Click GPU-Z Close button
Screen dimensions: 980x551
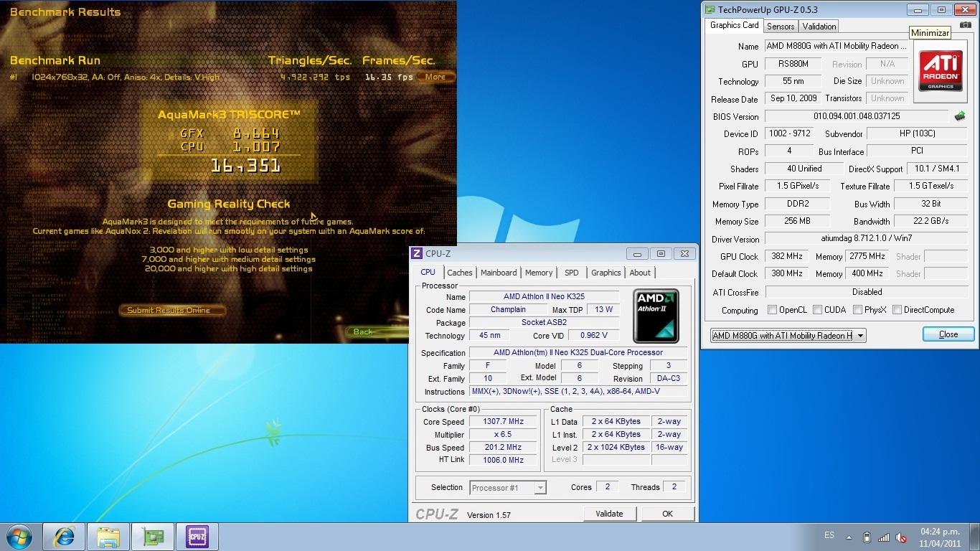point(948,334)
